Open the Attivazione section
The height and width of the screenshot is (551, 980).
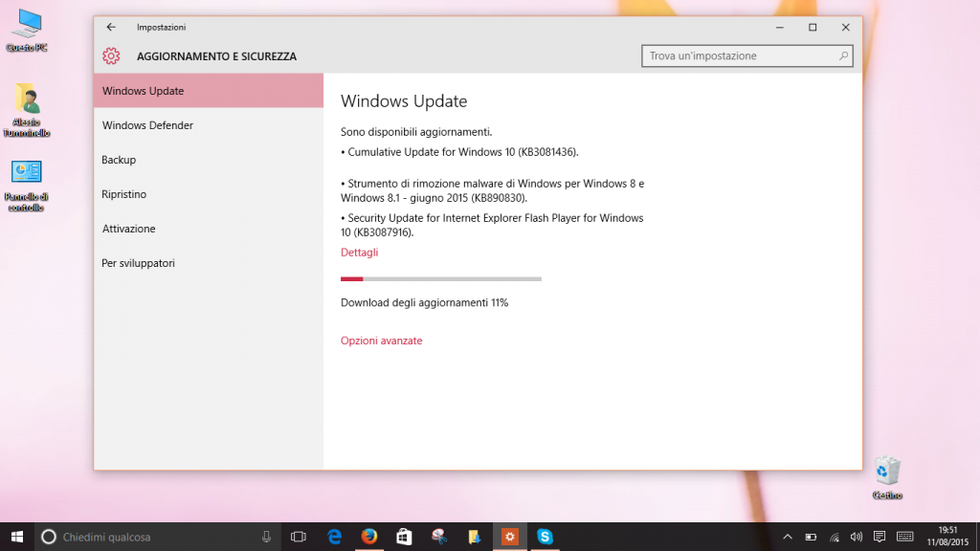[x=209, y=229]
